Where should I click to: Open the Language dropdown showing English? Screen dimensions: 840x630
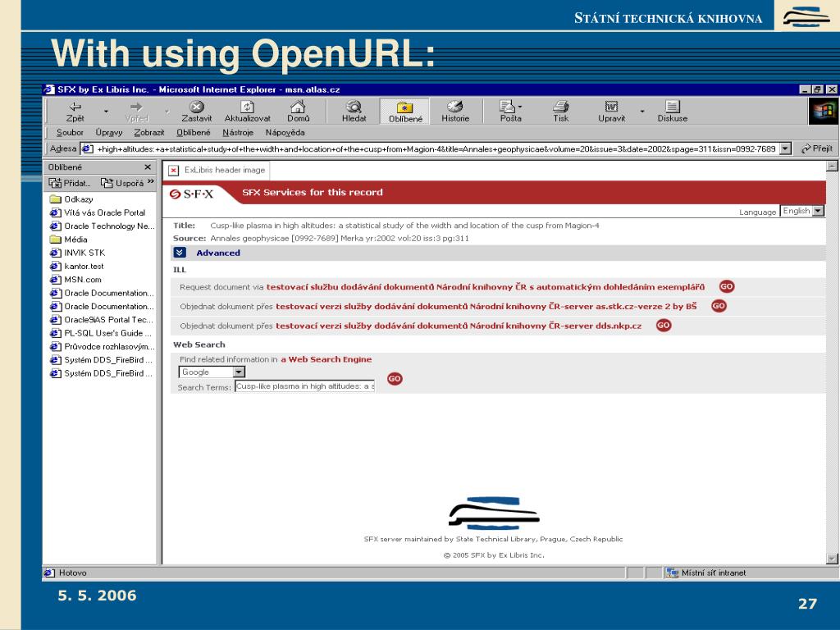point(802,211)
